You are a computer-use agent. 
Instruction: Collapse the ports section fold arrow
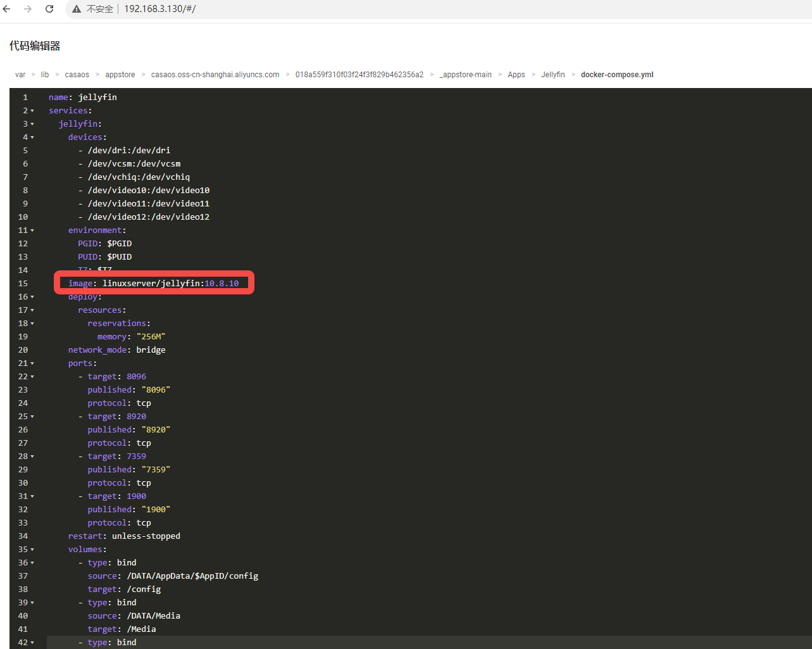tap(31, 363)
